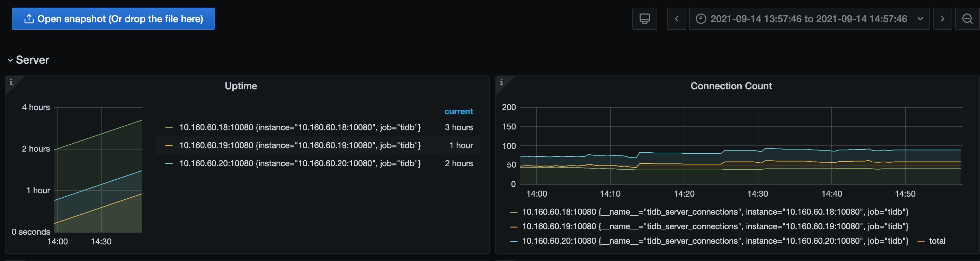Click the Open snapshot button

113,19
